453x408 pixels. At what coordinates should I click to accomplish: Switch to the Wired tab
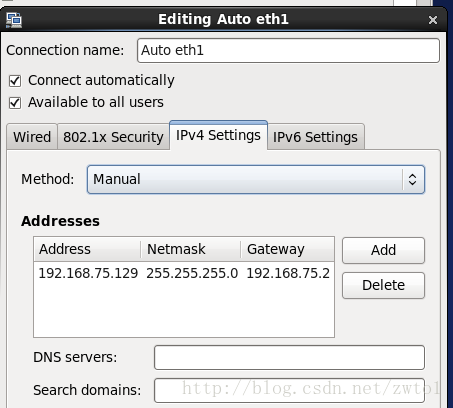click(x=32, y=137)
